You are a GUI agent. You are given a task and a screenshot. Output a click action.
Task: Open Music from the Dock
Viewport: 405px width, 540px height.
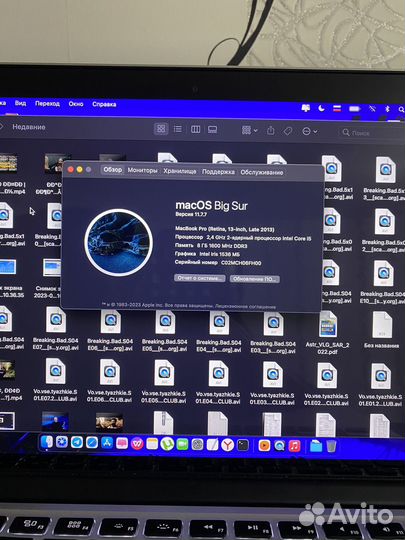click(294, 446)
